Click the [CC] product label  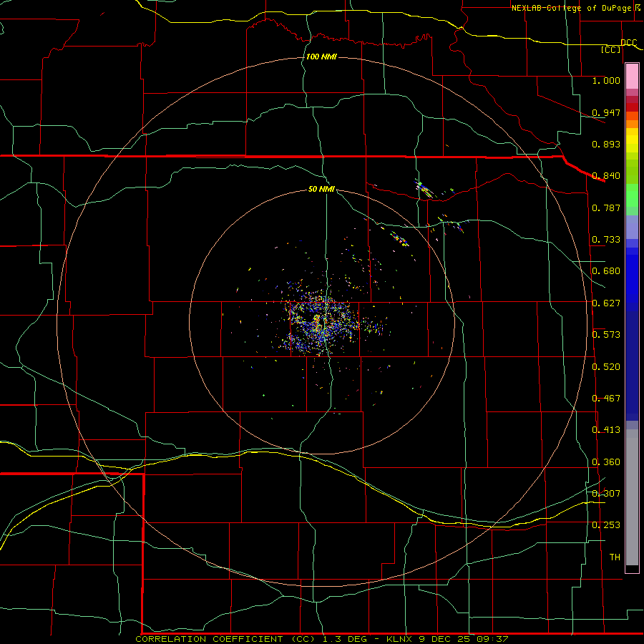611,49
